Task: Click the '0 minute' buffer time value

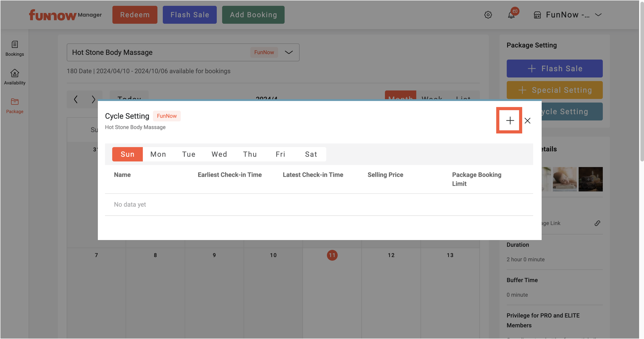Action: click(x=517, y=295)
